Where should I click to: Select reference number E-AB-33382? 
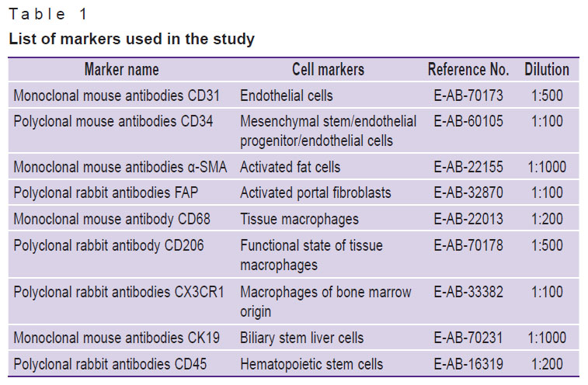coord(468,292)
